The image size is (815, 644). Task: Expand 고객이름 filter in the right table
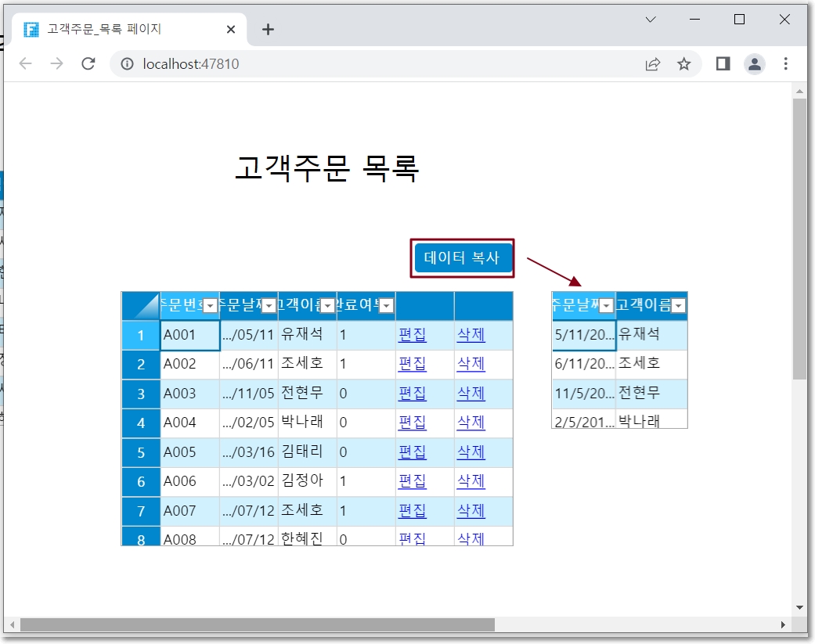(678, 306)
